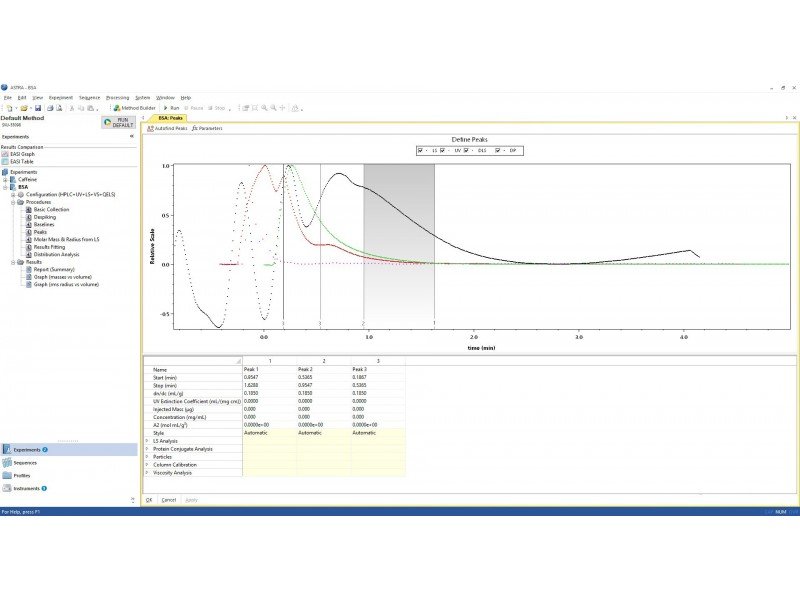The image size is (800, 600).
Task: Click the Peak 1 Style Automatic cell
Action: pyautogui.click(x=269, y=433)
